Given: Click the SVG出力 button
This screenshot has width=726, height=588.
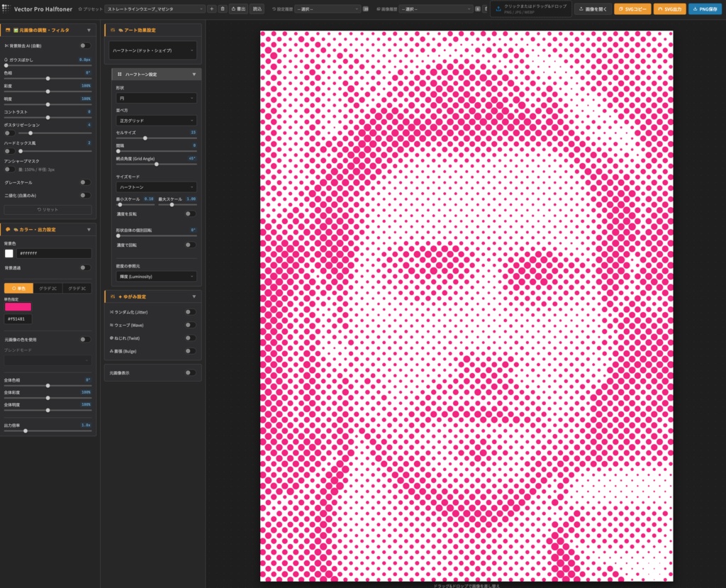Looking at the screenshot, I should [669, 9].
